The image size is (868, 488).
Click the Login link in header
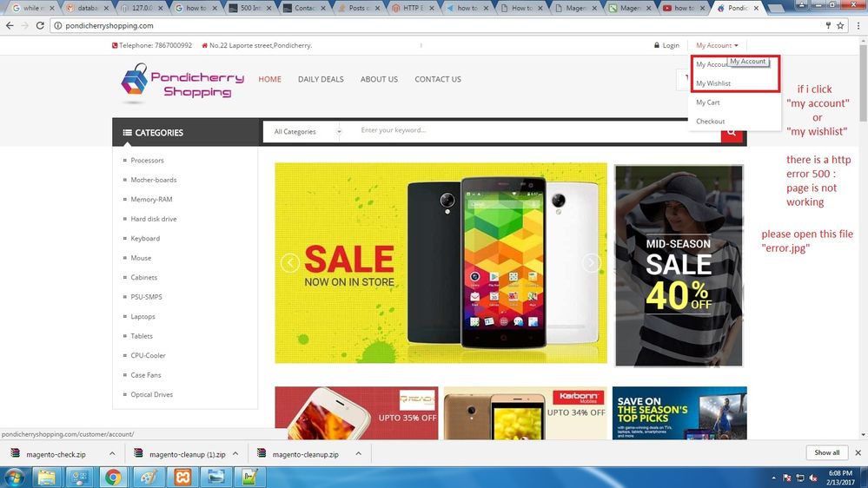point(666,45)
